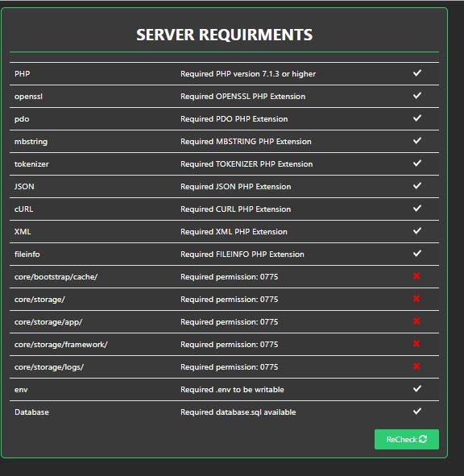
Task: Click the red X for core/storage/app/
Action: [x=416, y=321]
